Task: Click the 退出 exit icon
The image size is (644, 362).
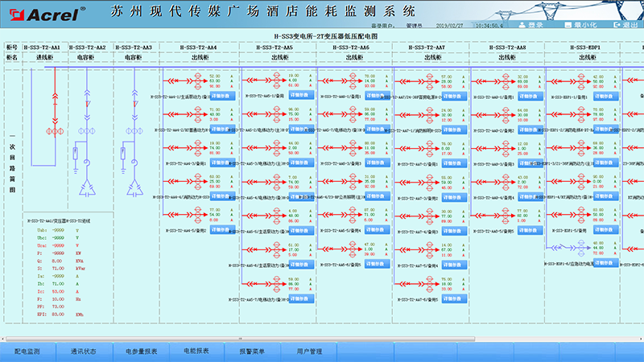Action: coord(617,25)
